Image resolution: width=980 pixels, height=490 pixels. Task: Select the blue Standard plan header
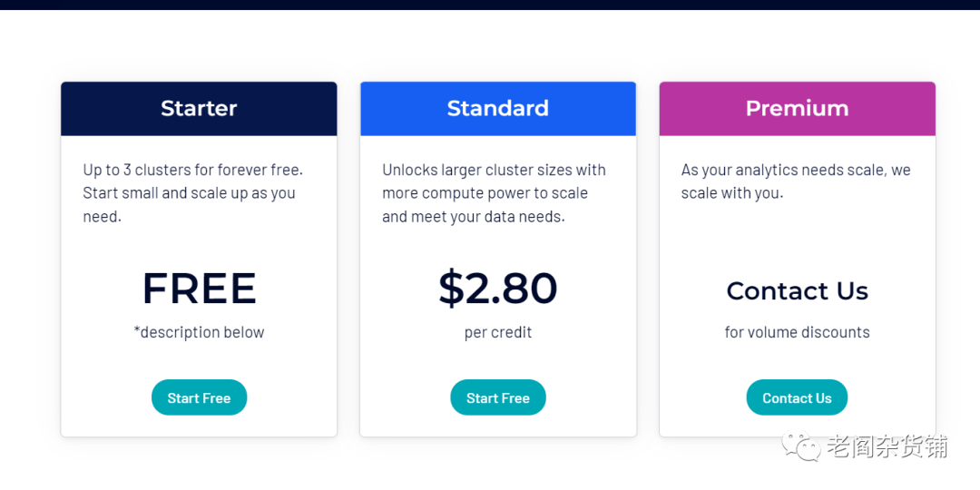click(498, 109)
